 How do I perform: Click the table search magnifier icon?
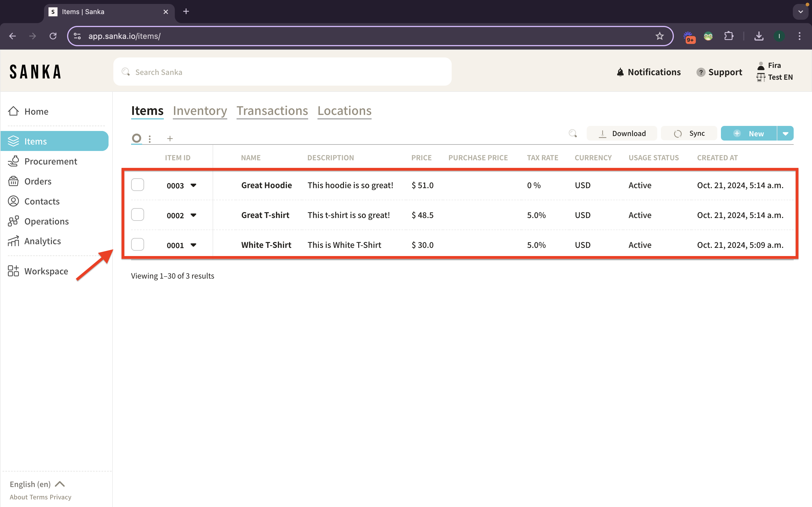pyautogui.click(x=573, y=134)
